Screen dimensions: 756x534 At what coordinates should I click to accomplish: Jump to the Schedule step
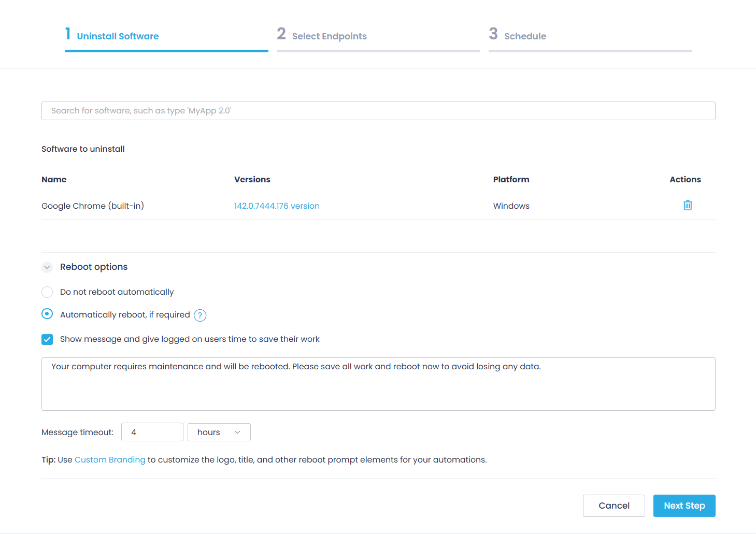tap(525, 36)
